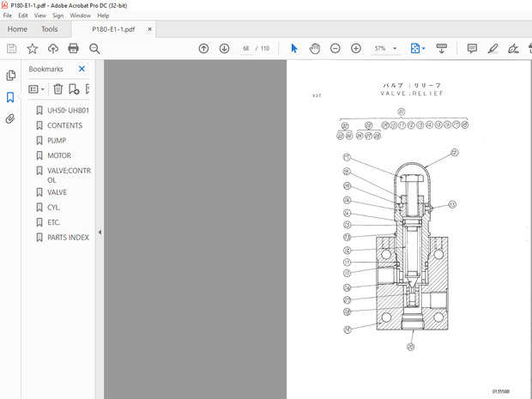Jump to the VALVE bookmark
This screenshot has height=399, width=532.
coord(57,192)
